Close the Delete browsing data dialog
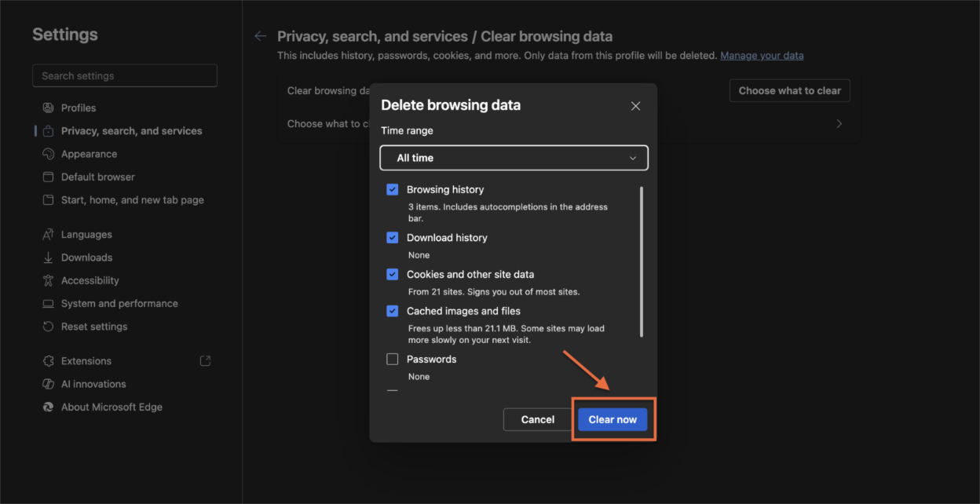 tap(636, 106)
